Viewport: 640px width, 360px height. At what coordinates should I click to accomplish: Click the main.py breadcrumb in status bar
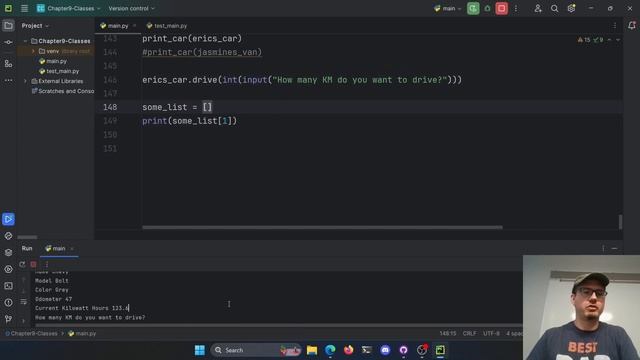pyautogui.click(x=82, y=333)
